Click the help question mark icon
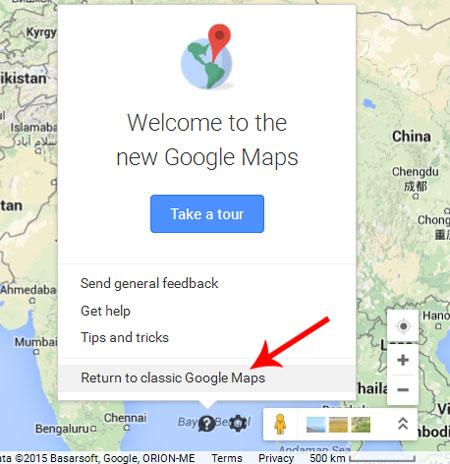The width and height of the screenshot is (450, 464). click(x=207, y=424)
